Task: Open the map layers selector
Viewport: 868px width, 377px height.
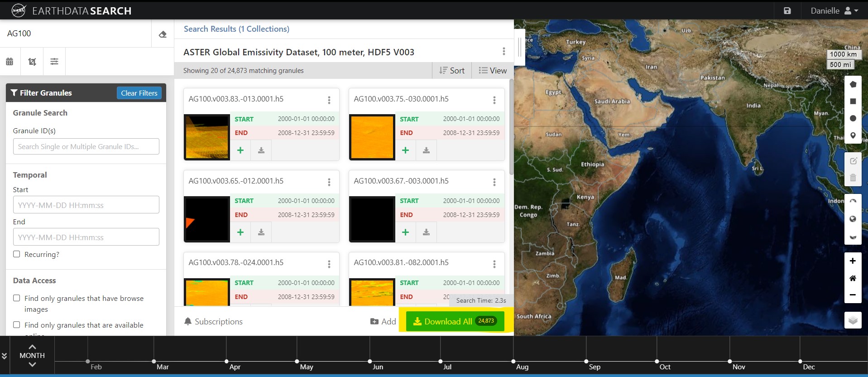Action: click(x=853, y=320)
